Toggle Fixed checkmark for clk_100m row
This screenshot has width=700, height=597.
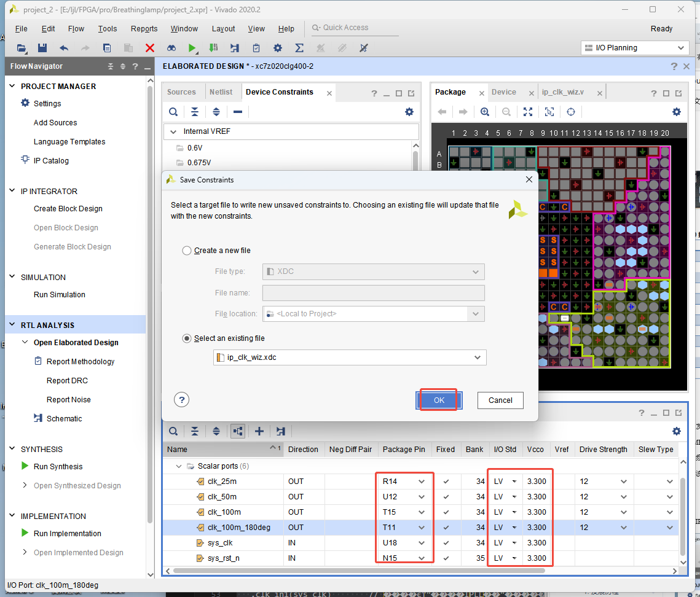(x=446, y=512)
